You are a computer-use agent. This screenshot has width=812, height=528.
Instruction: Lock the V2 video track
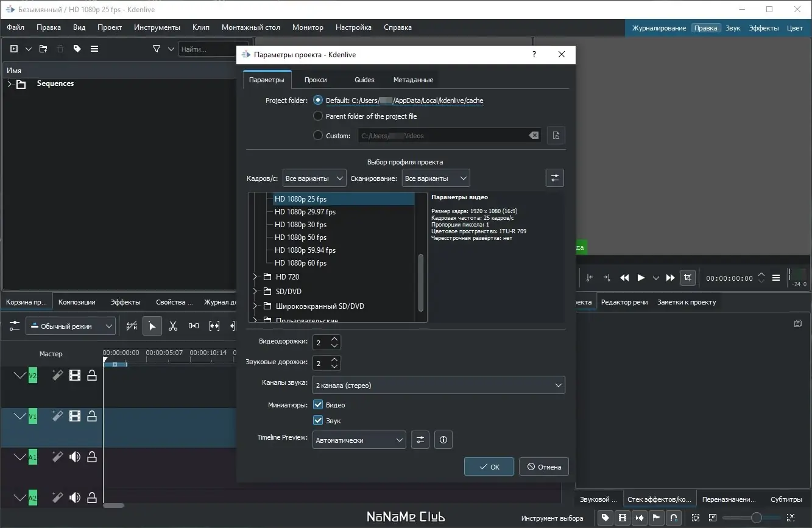click(x=92, y=376)
